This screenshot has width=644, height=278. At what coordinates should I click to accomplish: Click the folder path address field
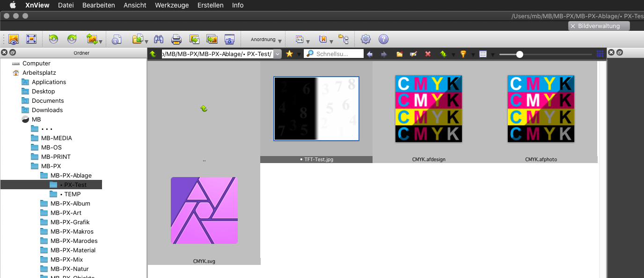pyautogui.click(x=218, y=54)
